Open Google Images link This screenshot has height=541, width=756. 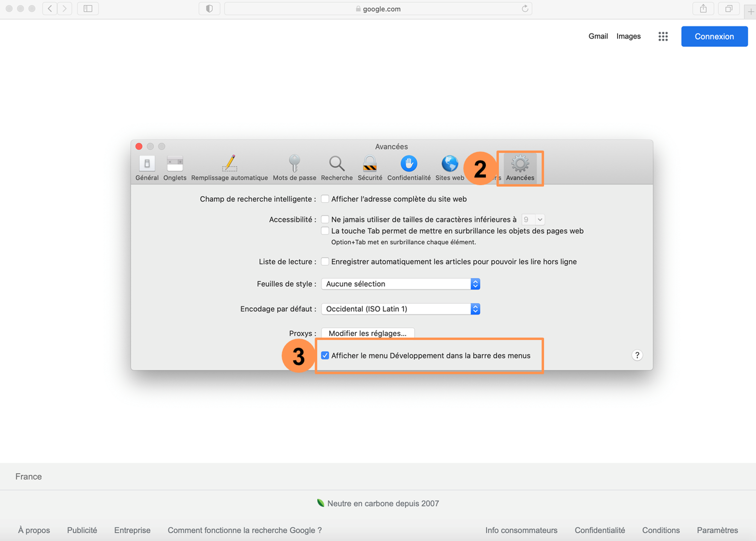pos(629,36)
